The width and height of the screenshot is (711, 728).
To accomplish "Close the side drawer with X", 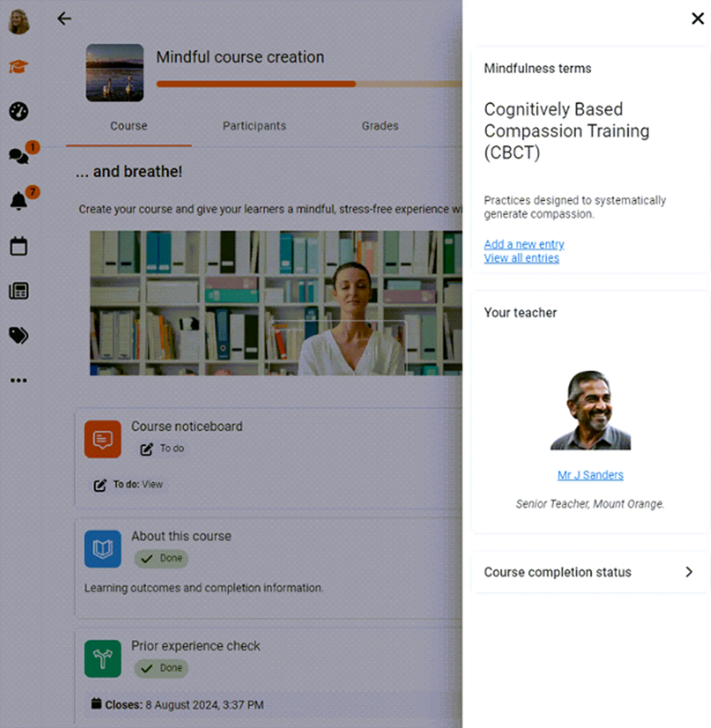I will coord(697,18).
